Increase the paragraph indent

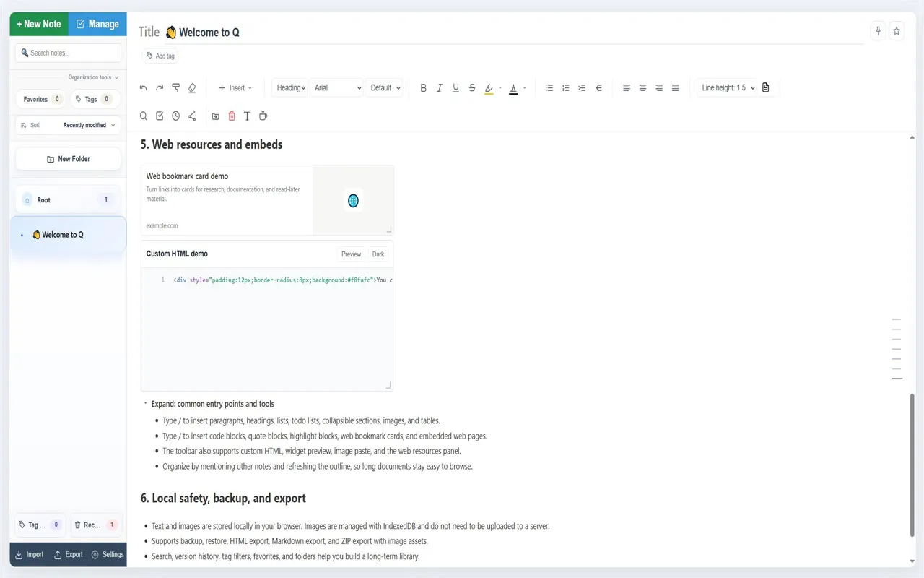(x=582, y=88)
